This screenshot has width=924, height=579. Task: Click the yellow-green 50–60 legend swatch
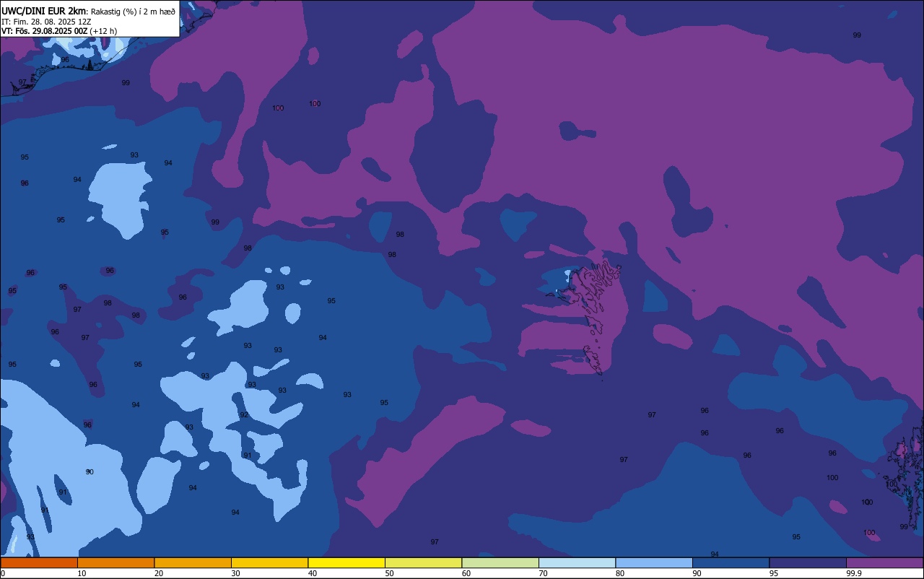coord(423,562)
